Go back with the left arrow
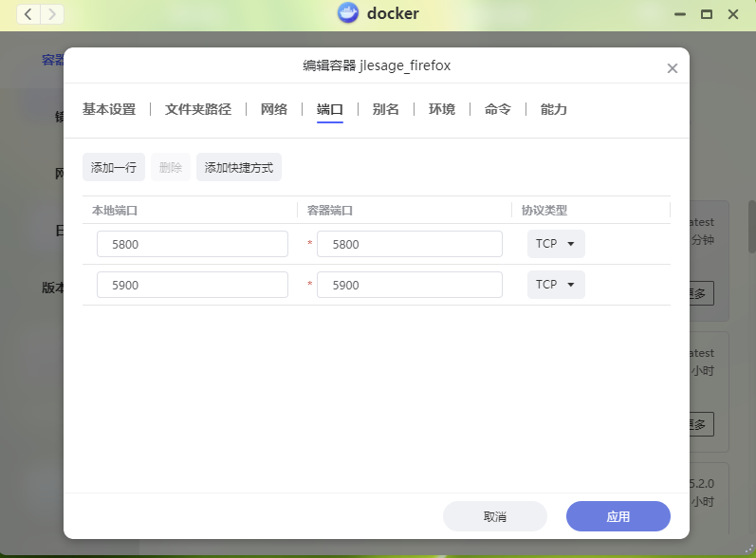 pos(28,14)
